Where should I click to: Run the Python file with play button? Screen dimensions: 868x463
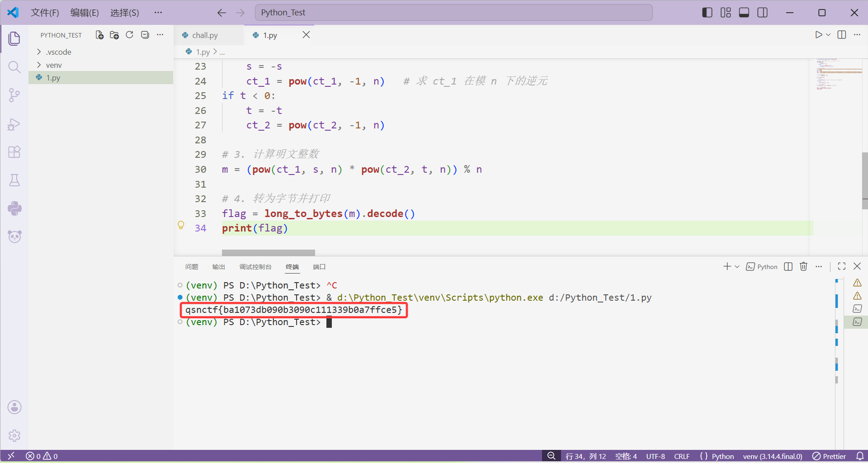(818, 35)
